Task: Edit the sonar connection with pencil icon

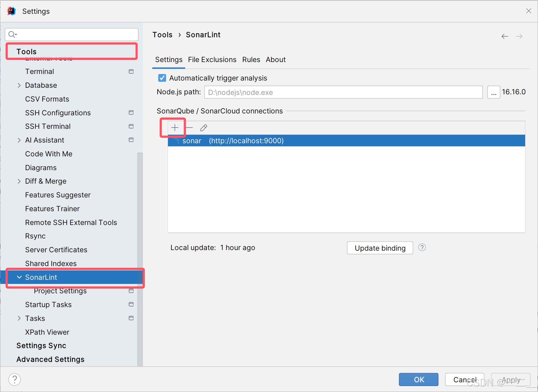Action: (204, 128)
